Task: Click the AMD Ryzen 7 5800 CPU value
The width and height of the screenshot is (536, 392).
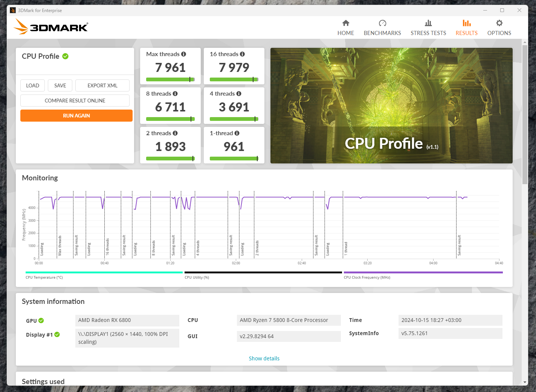Action: coord(289,320)
